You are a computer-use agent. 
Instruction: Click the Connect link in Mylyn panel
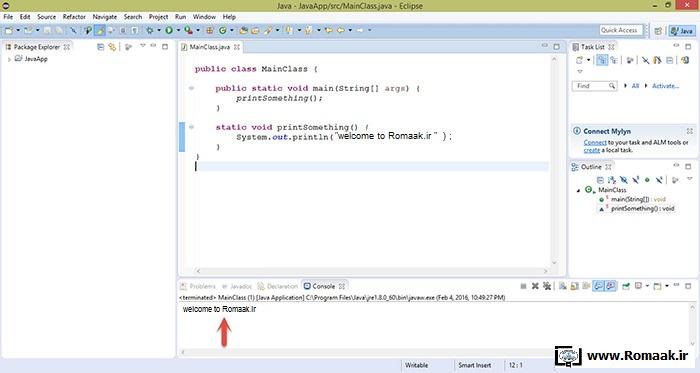click(595, 143)
